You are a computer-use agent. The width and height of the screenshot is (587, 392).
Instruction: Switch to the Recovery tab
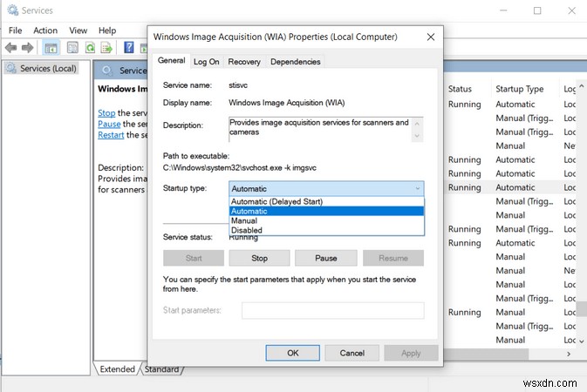[x=244, y=62]
